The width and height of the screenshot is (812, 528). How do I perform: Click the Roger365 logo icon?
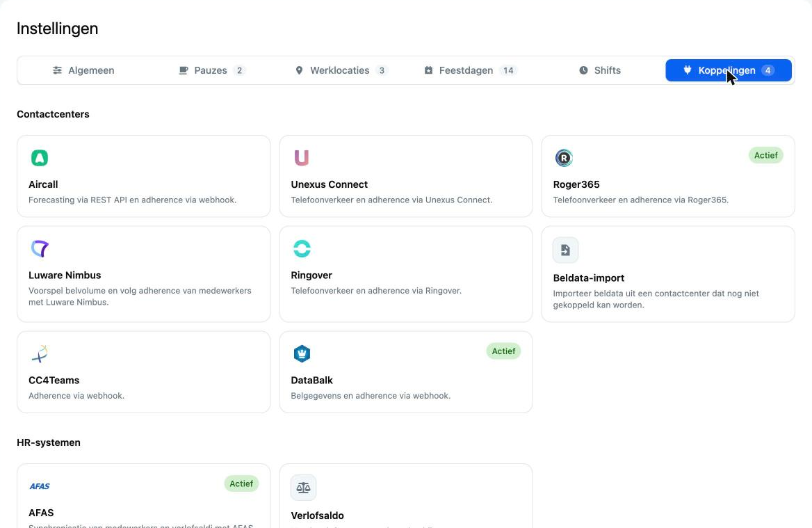[x=564, y=157]
